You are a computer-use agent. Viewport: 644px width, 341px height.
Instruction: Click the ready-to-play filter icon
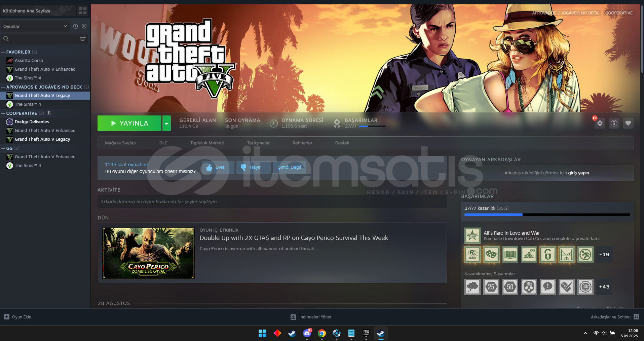84,26
